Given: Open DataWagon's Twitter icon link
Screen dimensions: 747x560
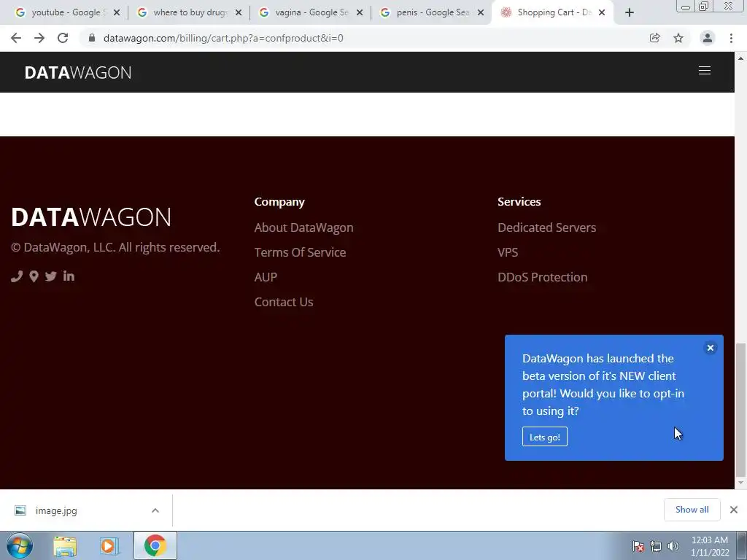Looking at the screenshot, I should 51,276.
